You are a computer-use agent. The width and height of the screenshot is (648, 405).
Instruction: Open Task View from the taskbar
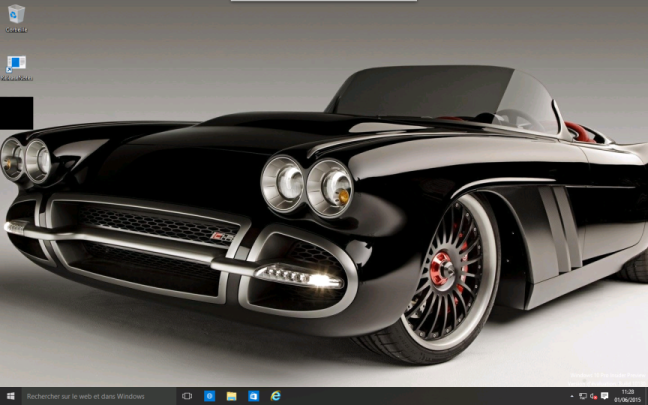pos(187,396)
